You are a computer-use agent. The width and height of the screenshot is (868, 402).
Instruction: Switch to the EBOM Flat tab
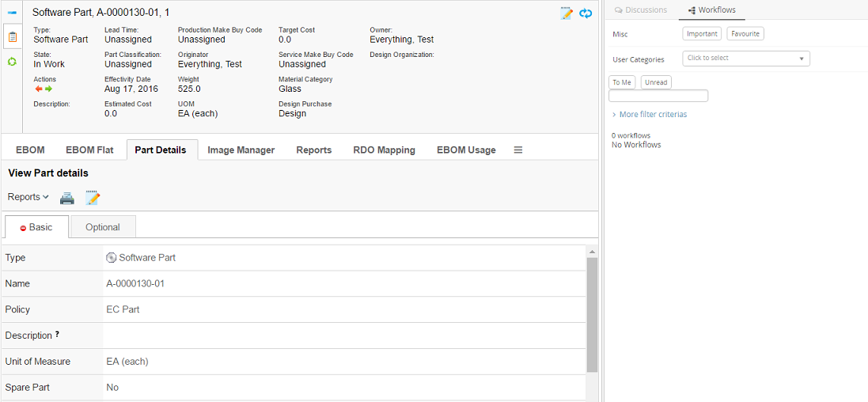89,150
